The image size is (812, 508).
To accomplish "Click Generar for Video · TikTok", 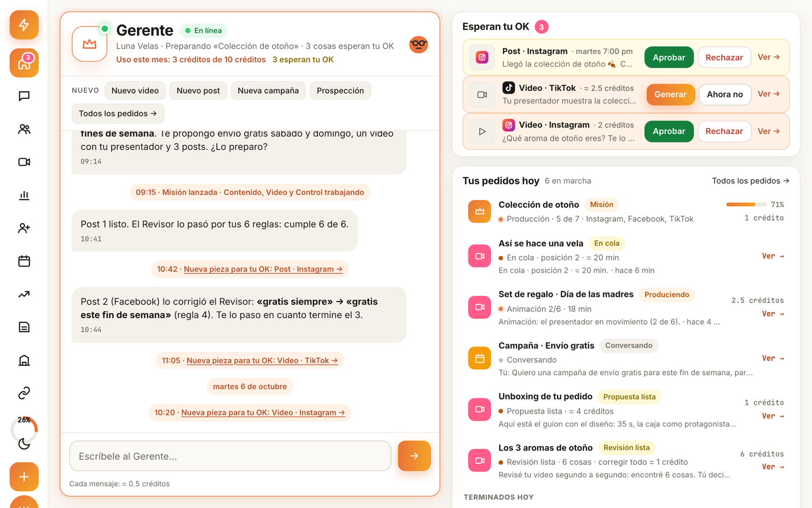I will coord(670,94).
